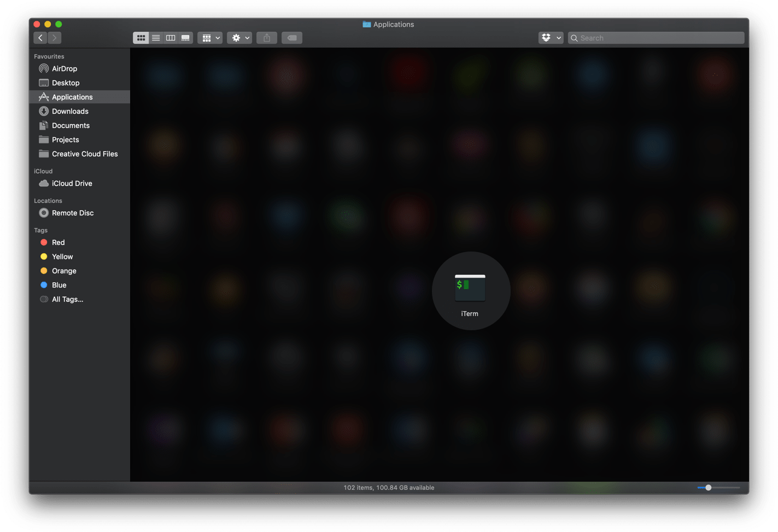The width and height of the screenshot is (778, 532).
Task: Click the iCloud section header
Action: 43,171
